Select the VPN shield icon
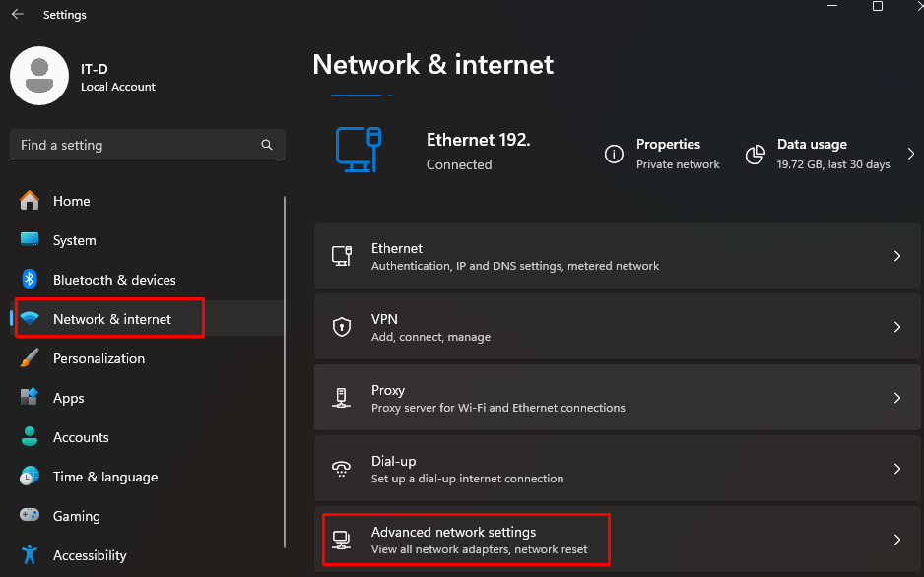924x577 pixels. (x=342, y=326)
